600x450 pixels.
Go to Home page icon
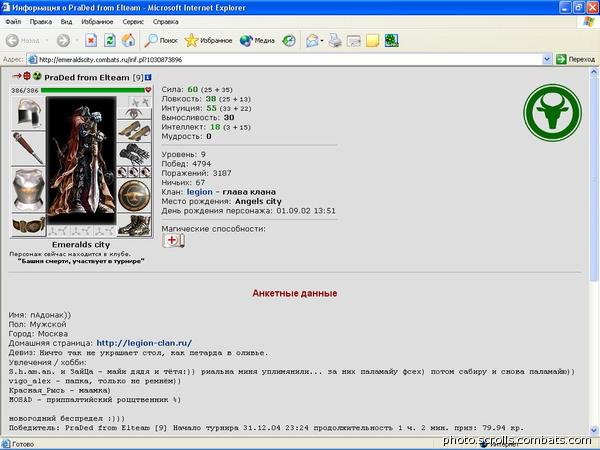pyautogui.click(x=129, y=40)
